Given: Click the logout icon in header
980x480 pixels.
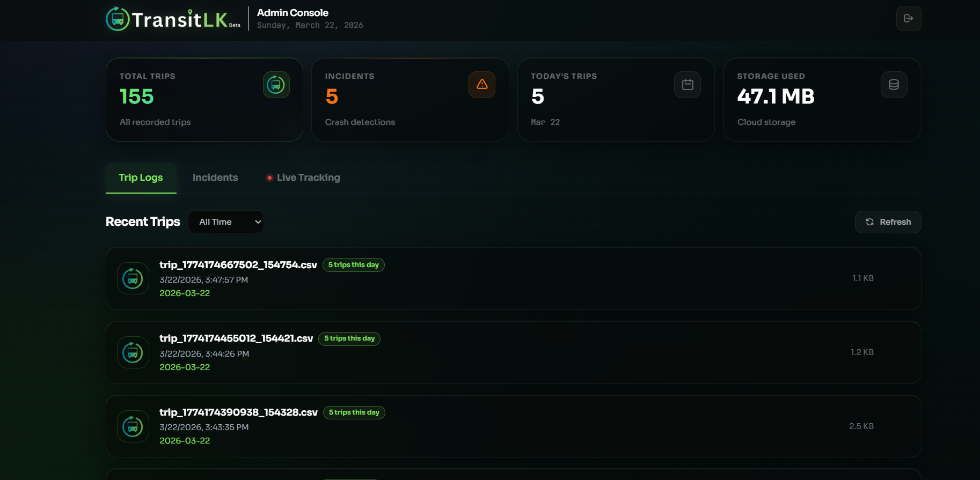Looking at the screenshot, I should pos(908,18).
